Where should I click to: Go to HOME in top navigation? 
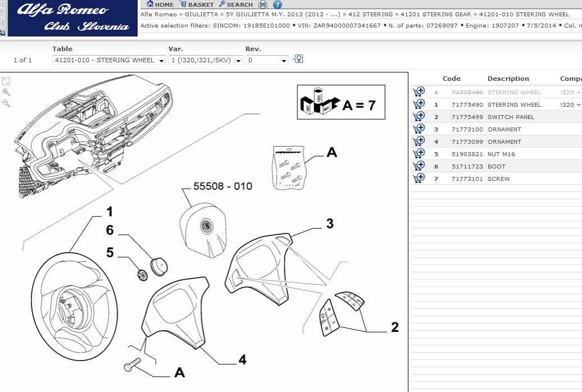coord(160,4)
